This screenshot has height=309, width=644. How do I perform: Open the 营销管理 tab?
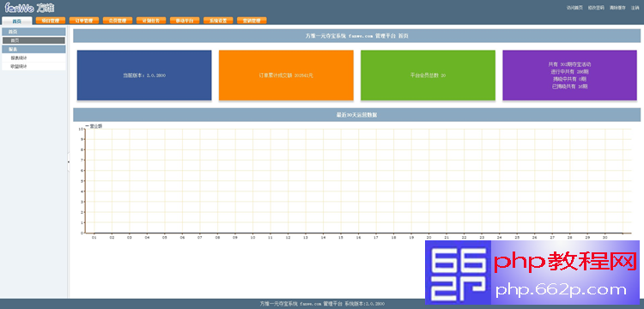(252, 21)
